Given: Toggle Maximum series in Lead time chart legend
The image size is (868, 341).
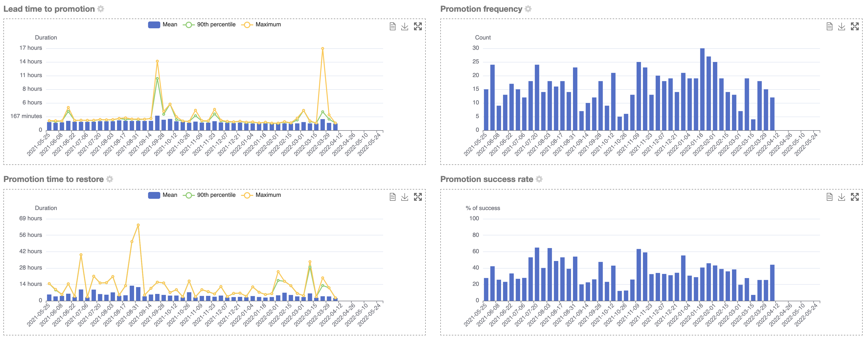Looking at the screenshot, I should (x=261, y=25).
